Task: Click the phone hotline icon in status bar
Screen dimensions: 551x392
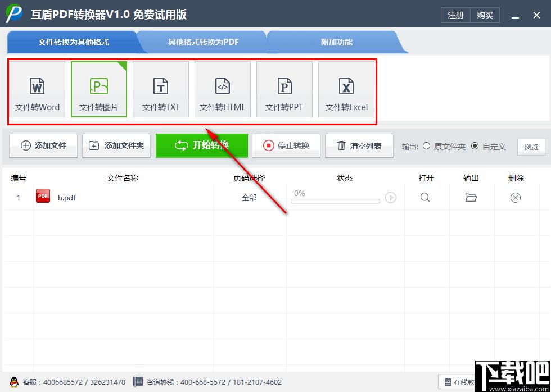Action: (138, 382)
